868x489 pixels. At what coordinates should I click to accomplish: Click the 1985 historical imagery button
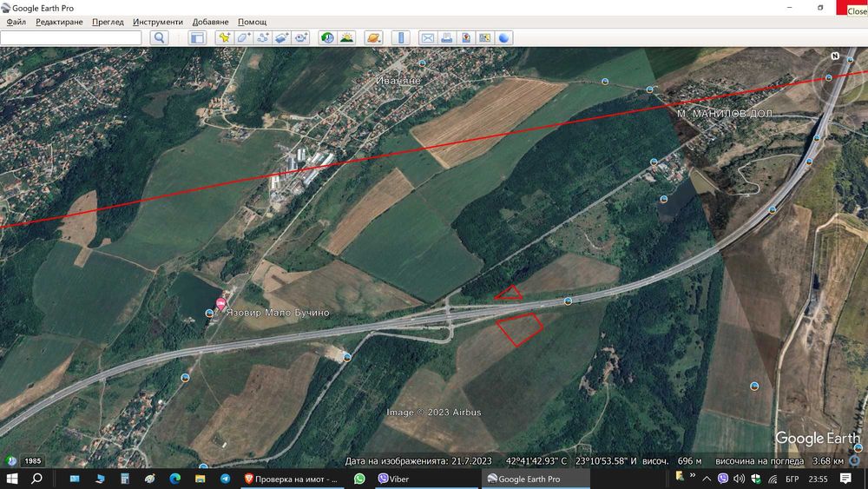tap(33, 460)
